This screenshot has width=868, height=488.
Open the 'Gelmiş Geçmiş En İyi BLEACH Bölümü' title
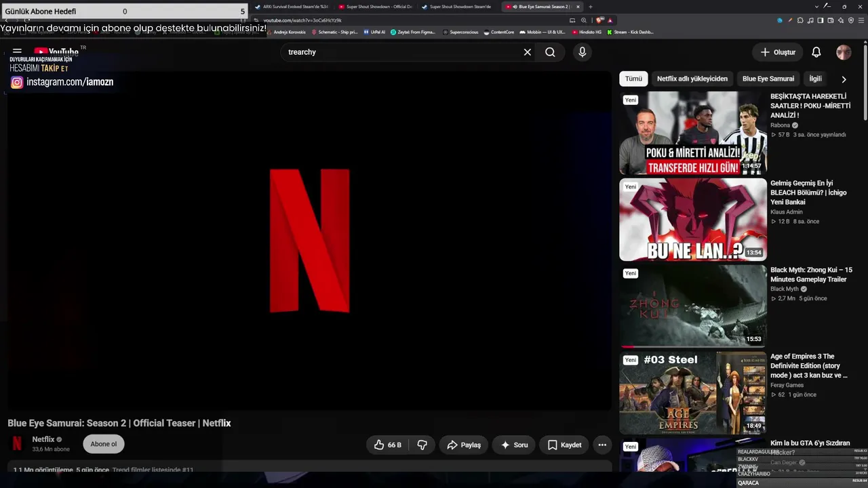pyautogui.click(x=808, y=192)
